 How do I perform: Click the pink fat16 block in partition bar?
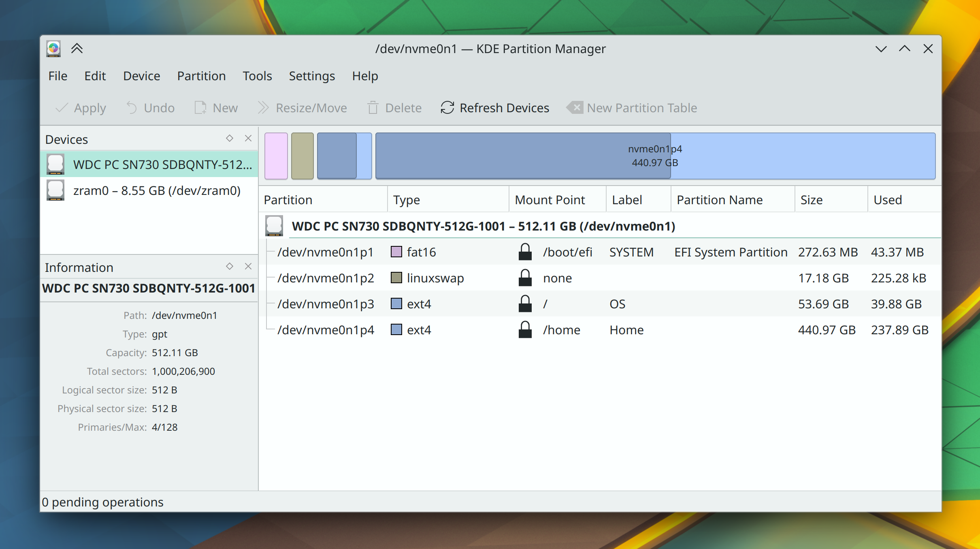pyautogui.click(x=276, y=156)
